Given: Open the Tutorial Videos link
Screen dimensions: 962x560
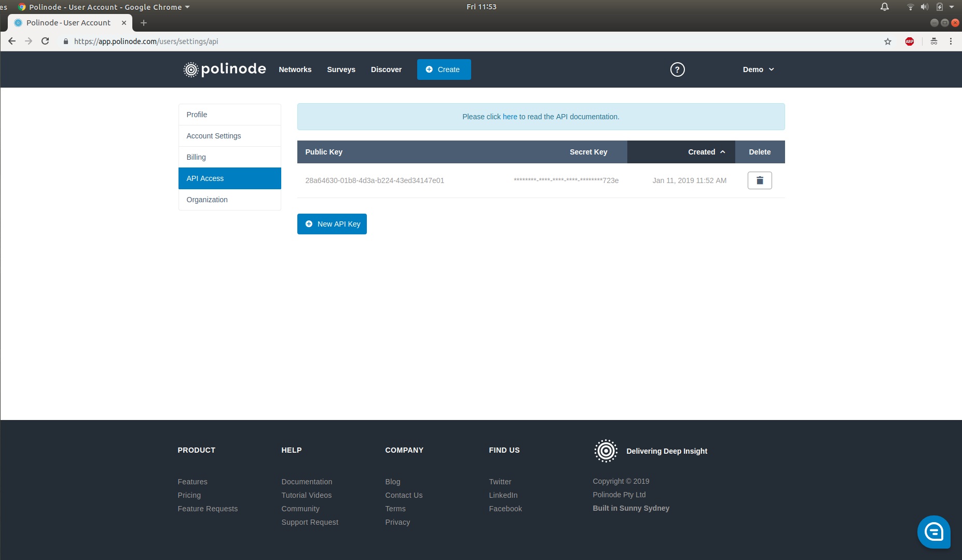Looking at the screenshot, I should pyautogui.click(x=306, y=495).
